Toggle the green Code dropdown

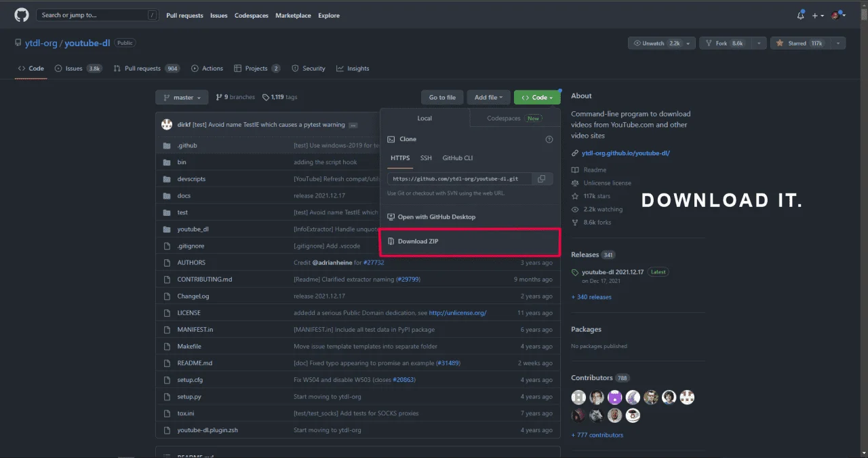[x=537, y=98]
